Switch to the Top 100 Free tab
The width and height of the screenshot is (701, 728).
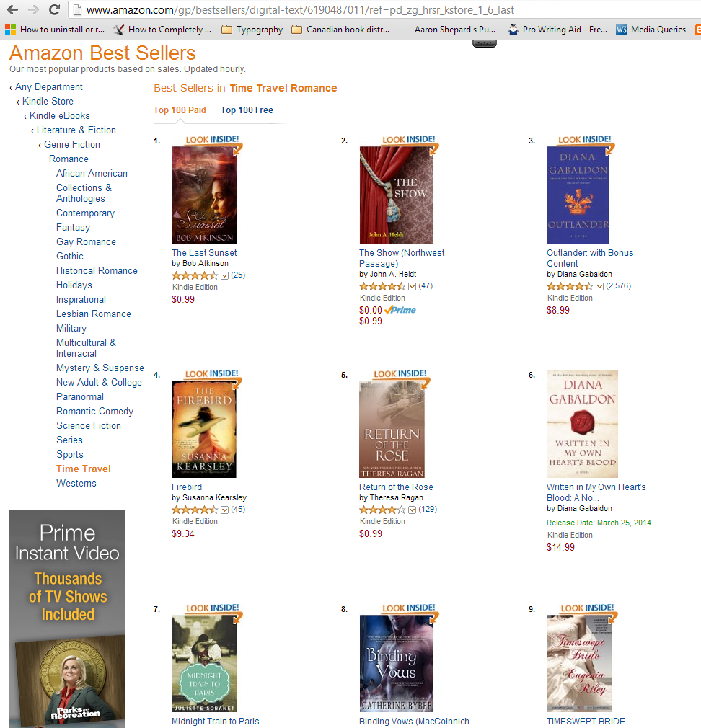point(247,110)
